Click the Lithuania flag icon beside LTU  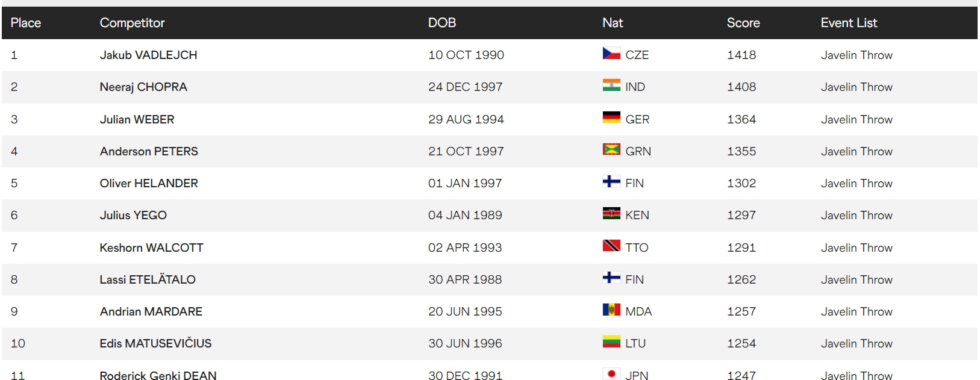(611, 342)
